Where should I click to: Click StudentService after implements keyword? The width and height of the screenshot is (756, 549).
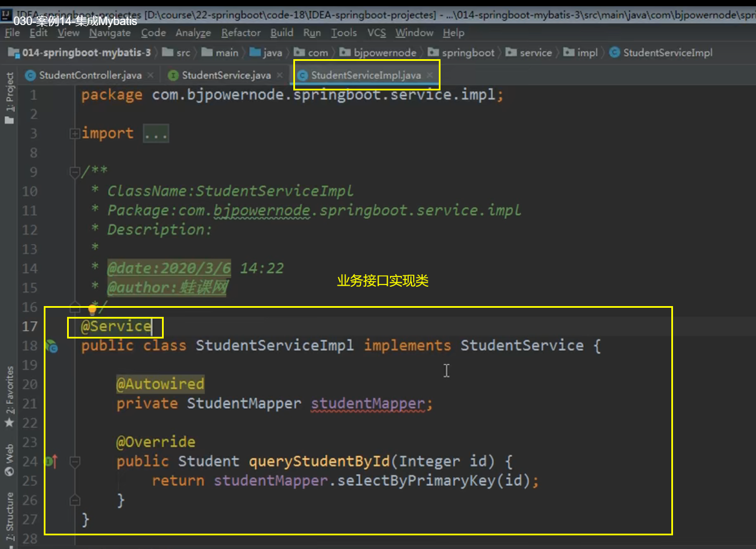[x=522, y=345]
